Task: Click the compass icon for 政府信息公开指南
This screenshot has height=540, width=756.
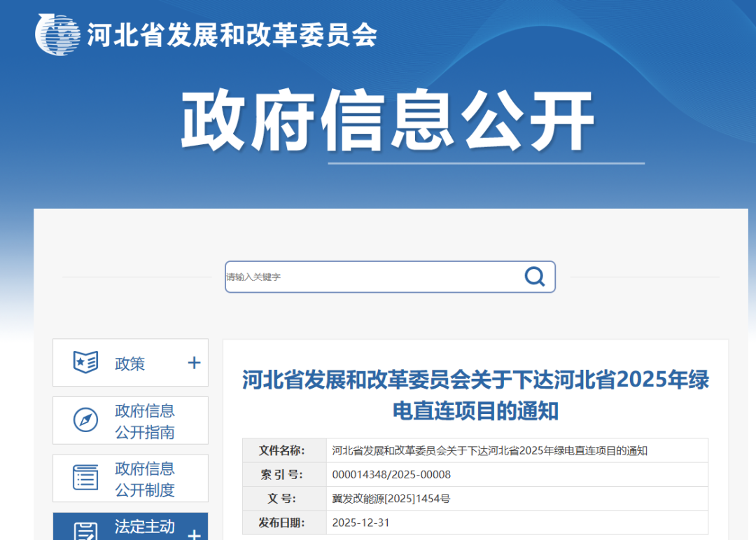Action: (84, 420)
